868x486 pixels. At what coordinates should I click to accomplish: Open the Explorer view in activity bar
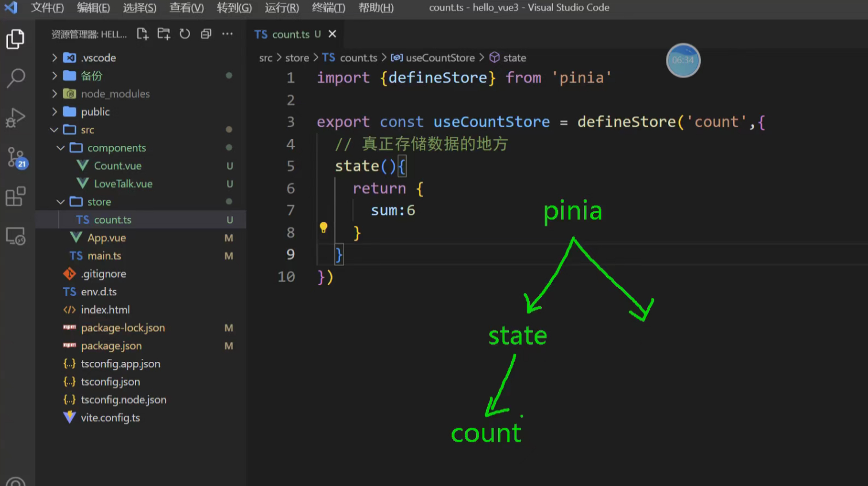coord(16,39)
